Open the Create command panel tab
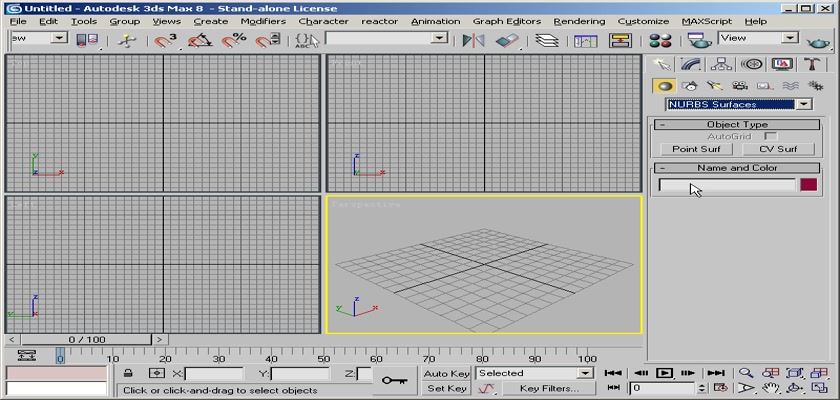The height and width of the screenshot is (400, 840). click(x=662, y=64)
